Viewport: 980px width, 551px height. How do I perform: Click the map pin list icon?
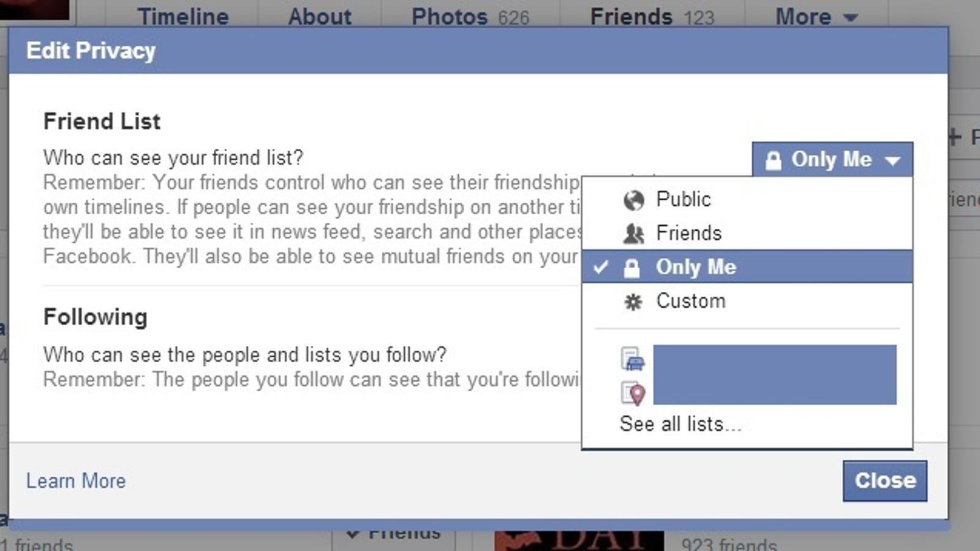tap(633, 393)
